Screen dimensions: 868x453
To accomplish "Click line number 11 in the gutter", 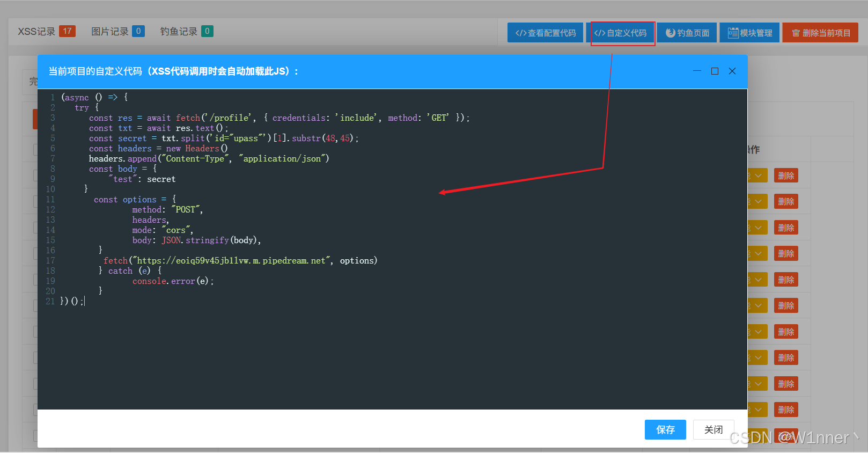I will tap(50, 199).
